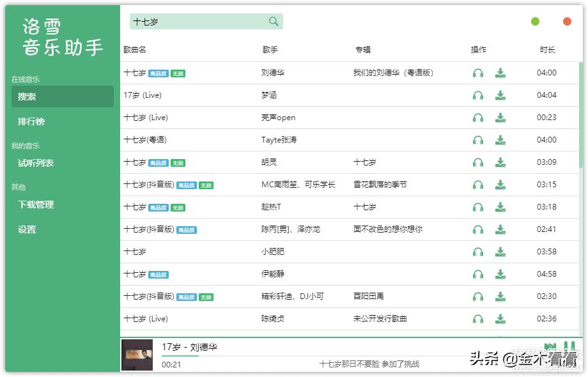Download 伊能静's 十七岁 track
Screen dimensions: 588x377
[x=500, y=274]
